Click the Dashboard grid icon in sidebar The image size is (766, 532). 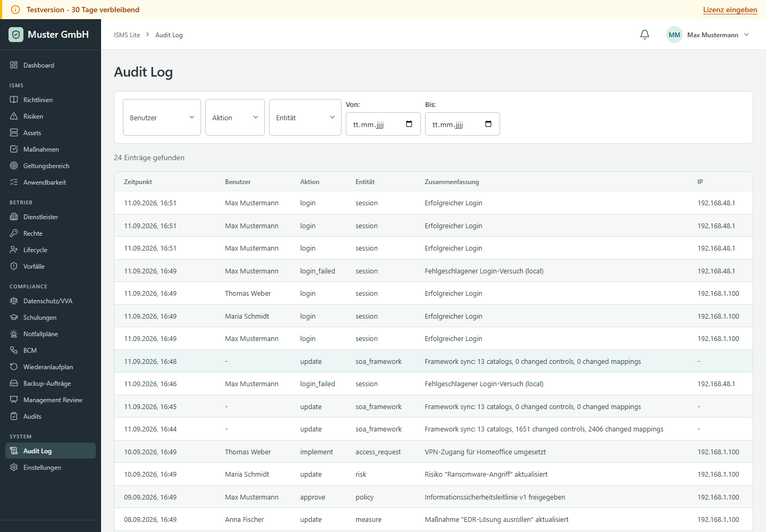[x=14, y=65]
